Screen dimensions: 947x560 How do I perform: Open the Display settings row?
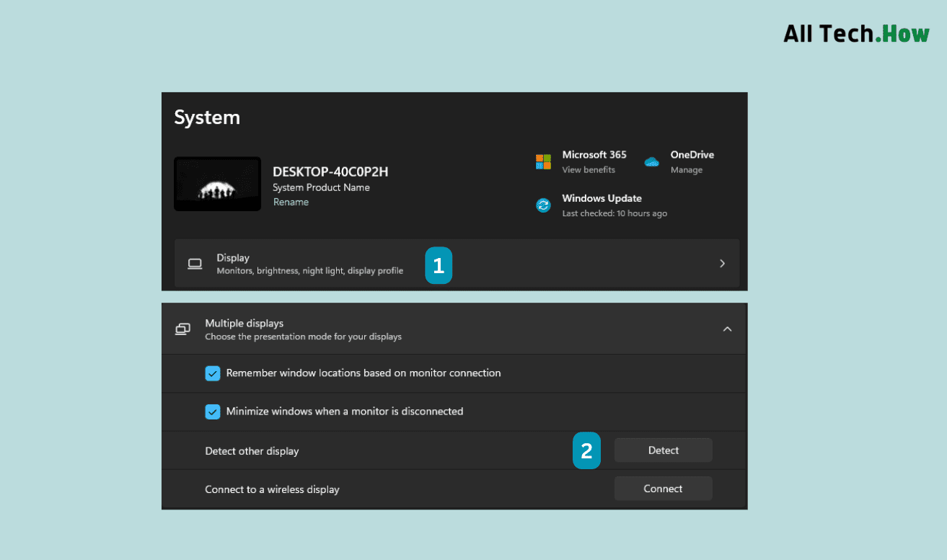click(x=457, y=264)
